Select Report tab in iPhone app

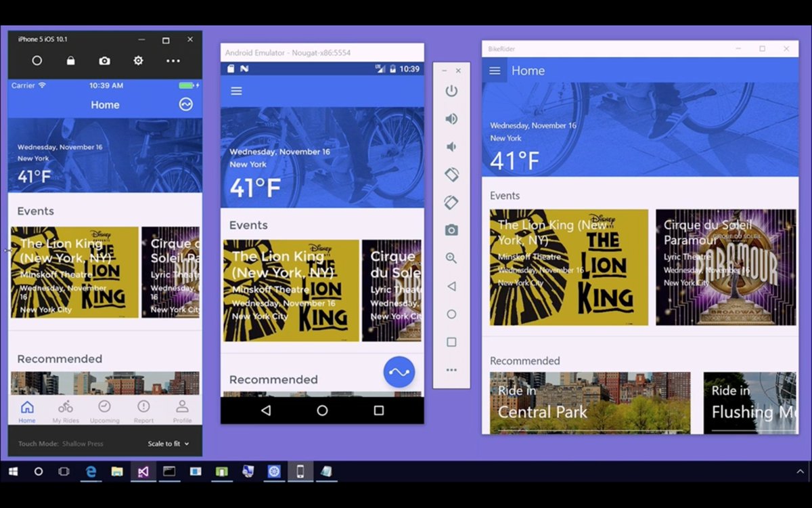tap(143, 412)
